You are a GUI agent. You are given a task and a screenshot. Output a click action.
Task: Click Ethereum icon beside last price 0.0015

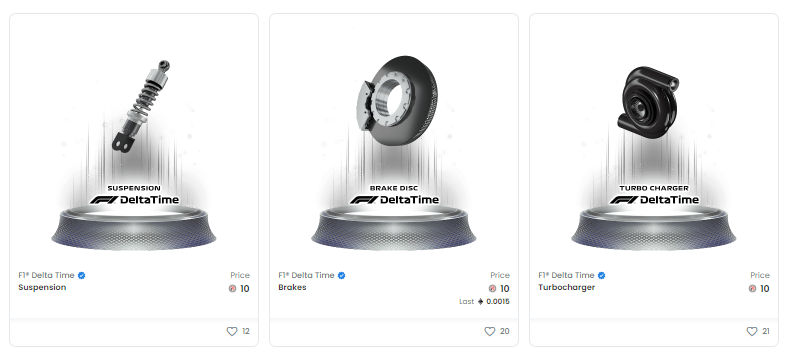(480, 302)
